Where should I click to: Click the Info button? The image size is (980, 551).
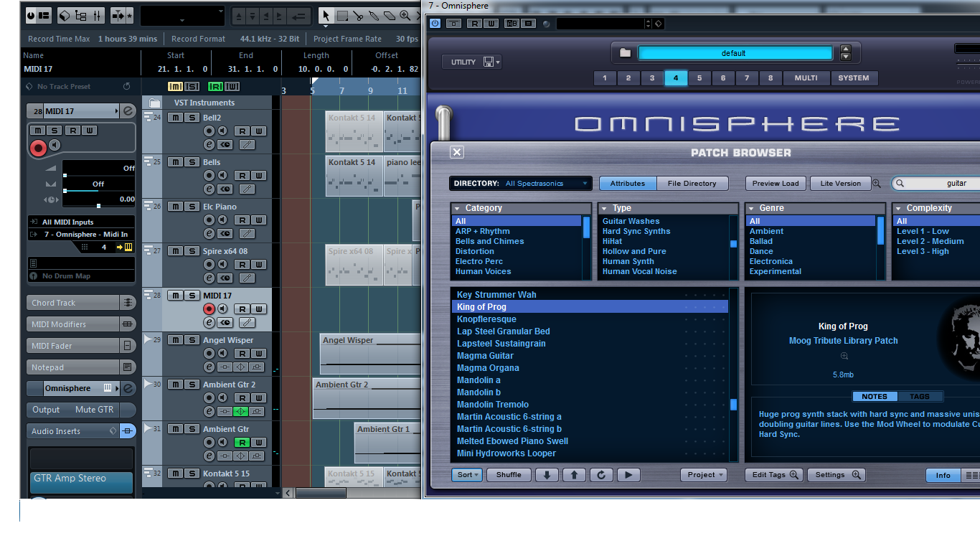[x=943, y=475]
